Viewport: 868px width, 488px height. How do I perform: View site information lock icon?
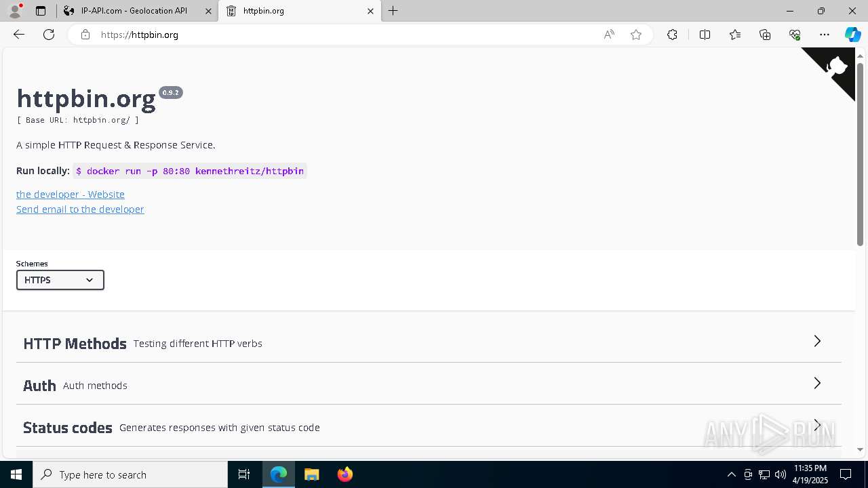point(85,35)
